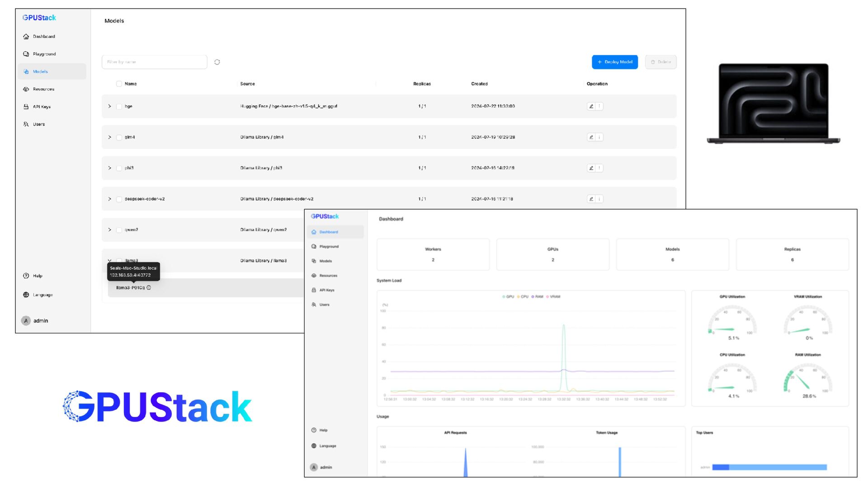The width and height of the screenshot is (868, 488).
Task: Click the admin avatar in Dashboard window
Action: (314, 467)
